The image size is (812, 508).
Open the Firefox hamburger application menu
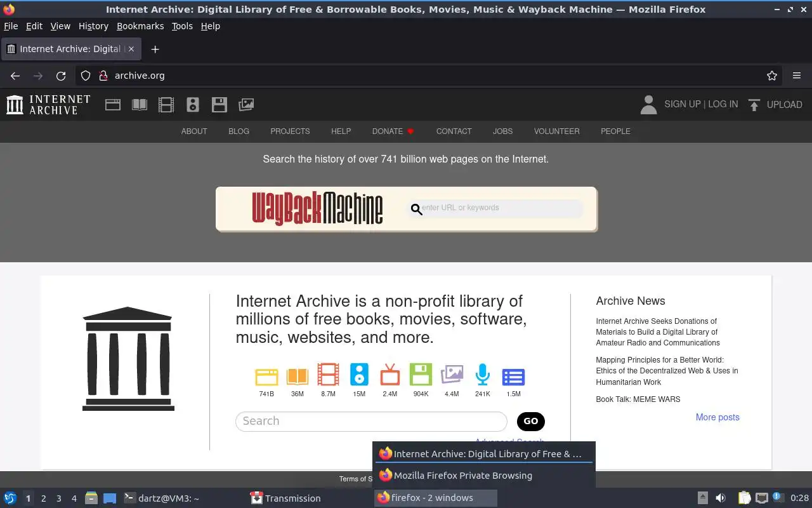tap(797, 76)
